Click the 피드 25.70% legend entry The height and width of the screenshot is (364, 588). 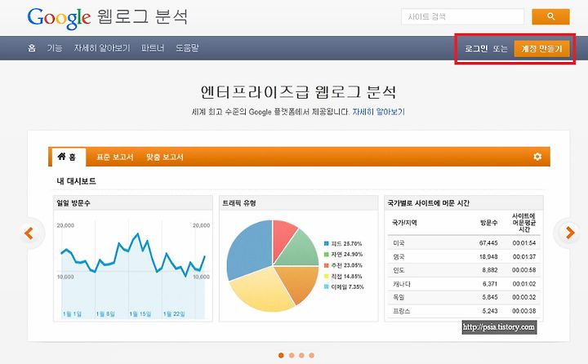pos(343,244)
